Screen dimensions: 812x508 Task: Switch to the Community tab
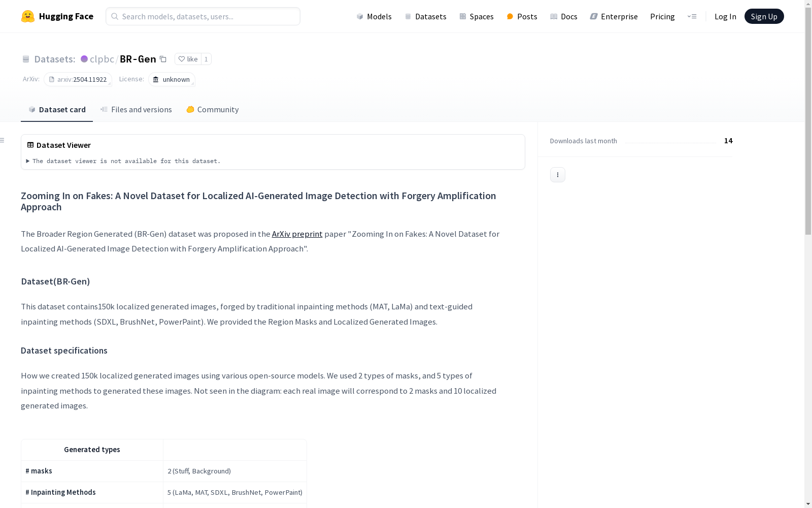[213, 109]
